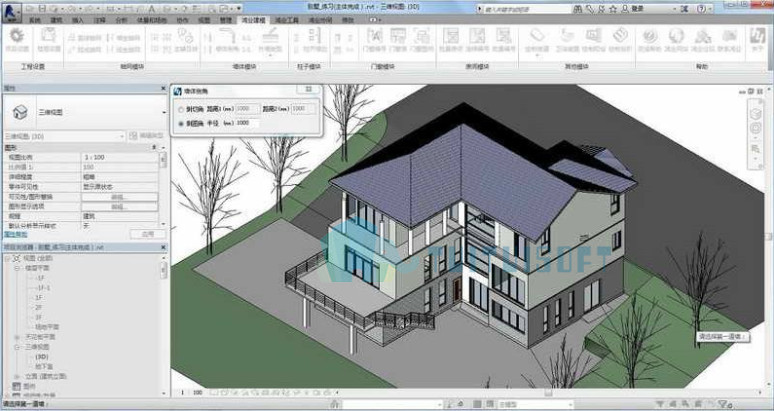Expand the 天花板平面 node in project browser

click(x=16, y=337)
